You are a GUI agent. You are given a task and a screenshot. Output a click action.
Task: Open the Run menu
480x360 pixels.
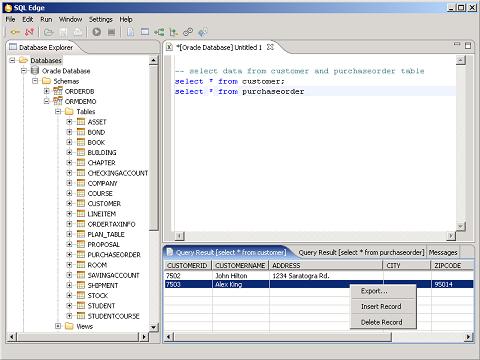(x=46, y=19)
